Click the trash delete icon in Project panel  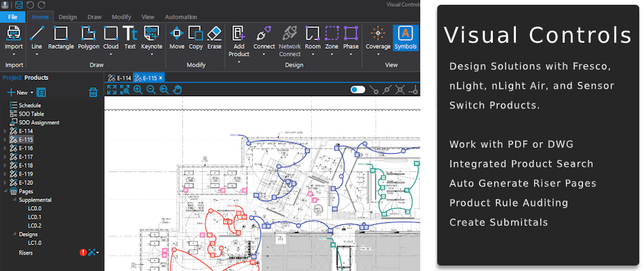click(x=94, y=92)
